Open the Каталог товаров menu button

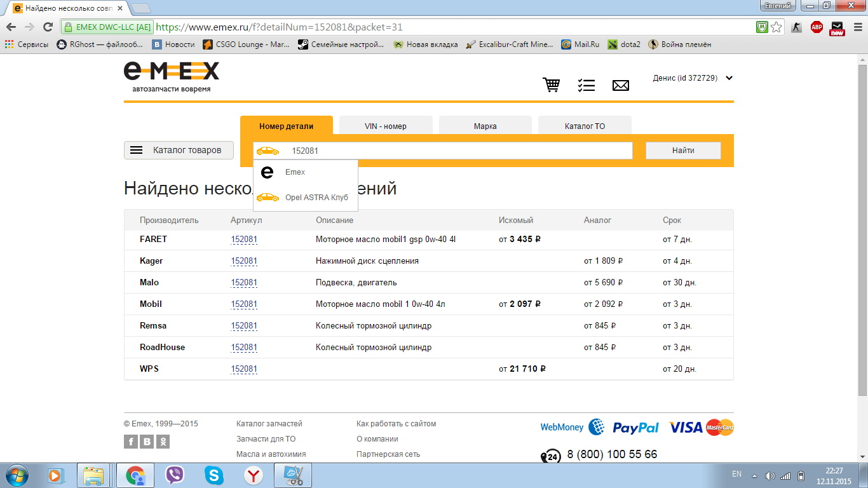pyautogui.click(x=179, y=151)
